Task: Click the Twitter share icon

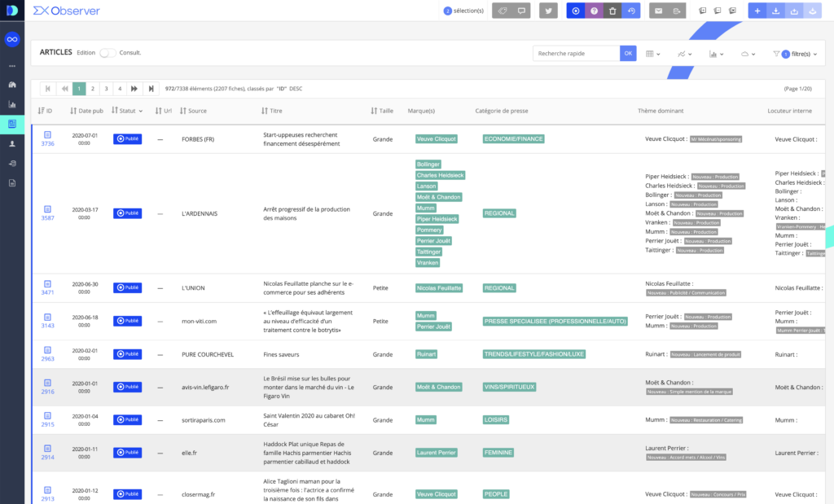Action: tap(548, 11)
